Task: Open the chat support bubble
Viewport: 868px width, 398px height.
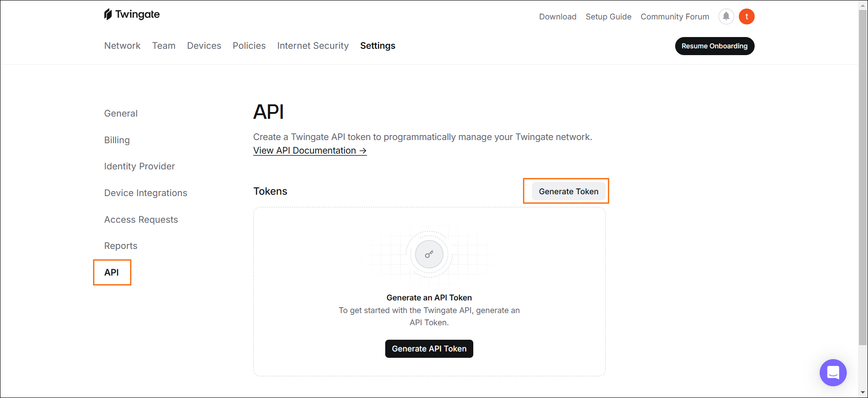Action: [833, 373]
